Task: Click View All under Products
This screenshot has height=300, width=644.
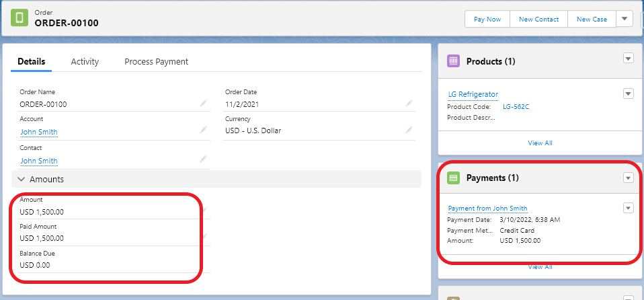Action: [x=540, y=143]
